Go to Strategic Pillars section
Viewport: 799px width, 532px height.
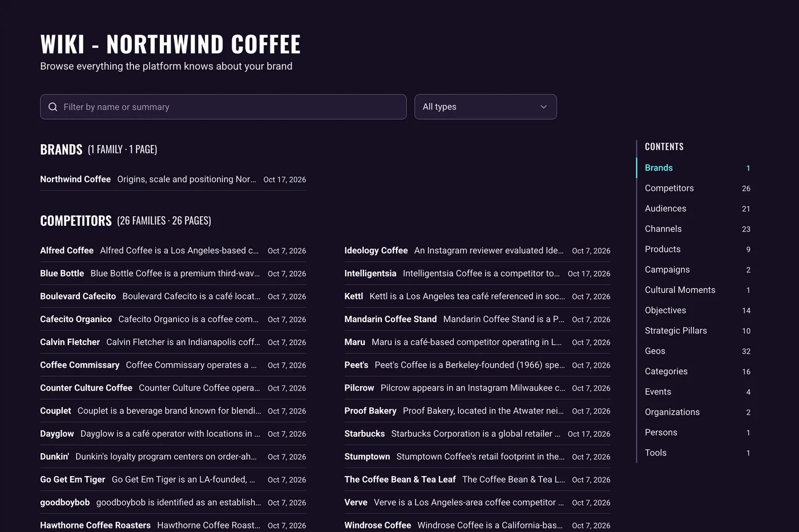pyautogui.click(x=697, y=331)
